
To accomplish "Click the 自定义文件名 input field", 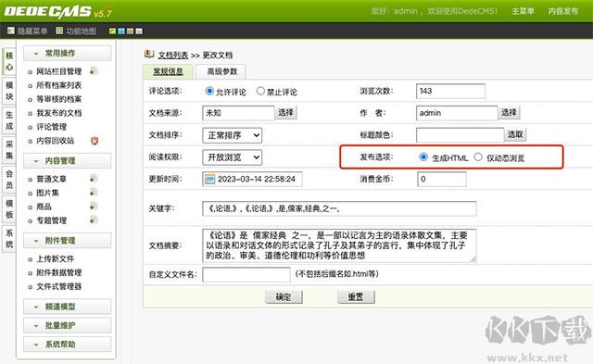I will click(x=246, y=274).
